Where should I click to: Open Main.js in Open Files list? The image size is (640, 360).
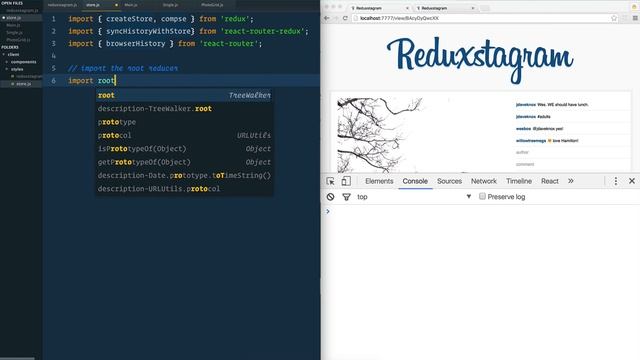[13, 25]
